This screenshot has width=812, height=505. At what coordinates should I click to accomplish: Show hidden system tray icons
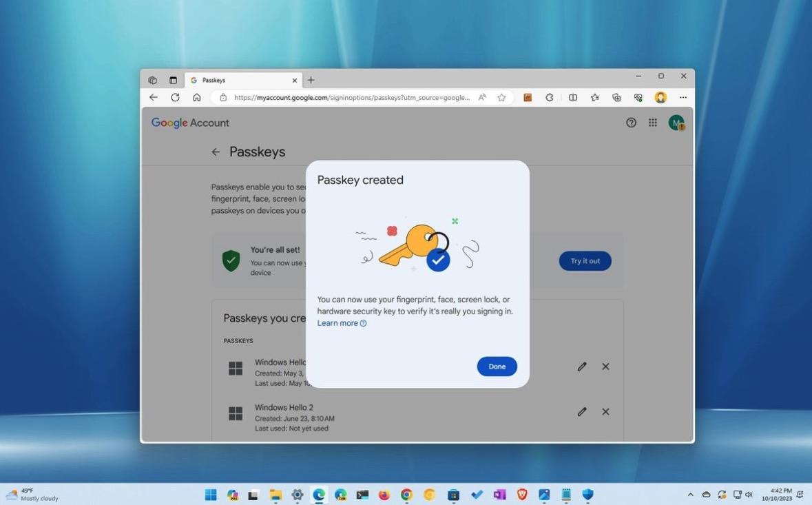click(x=690, y=495)
